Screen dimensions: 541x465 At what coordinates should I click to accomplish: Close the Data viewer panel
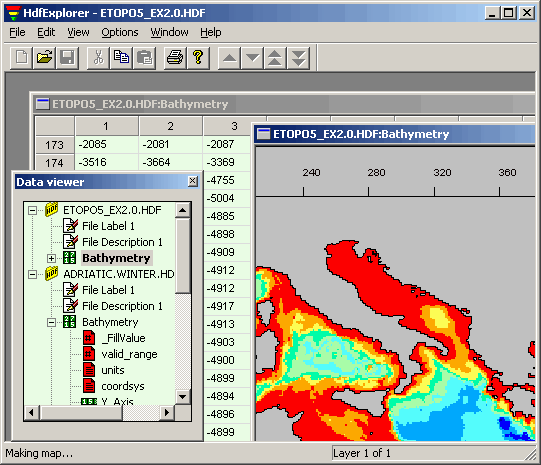[193, 181]
